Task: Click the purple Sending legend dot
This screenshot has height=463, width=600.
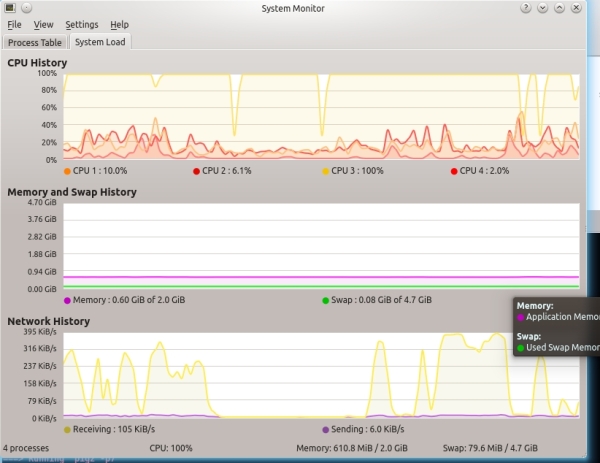Action: [x=326, y=430]
